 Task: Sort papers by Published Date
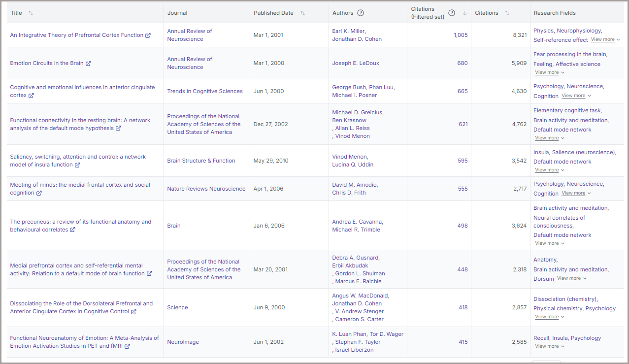point(302,14)
